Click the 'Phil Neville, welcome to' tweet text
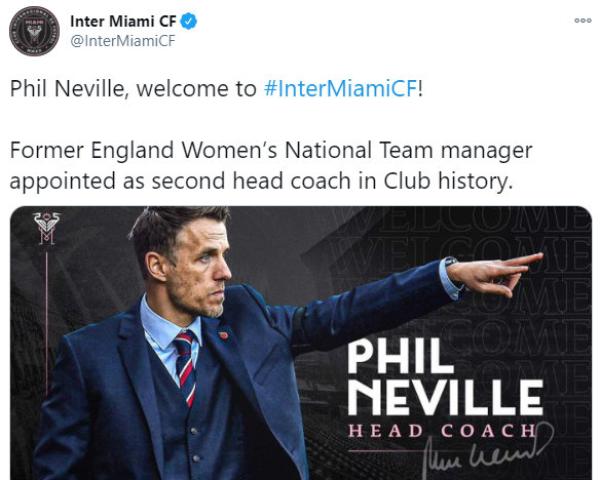Viewport: 600px width, 480px height. pyautogui.click(x=133, y=88)
